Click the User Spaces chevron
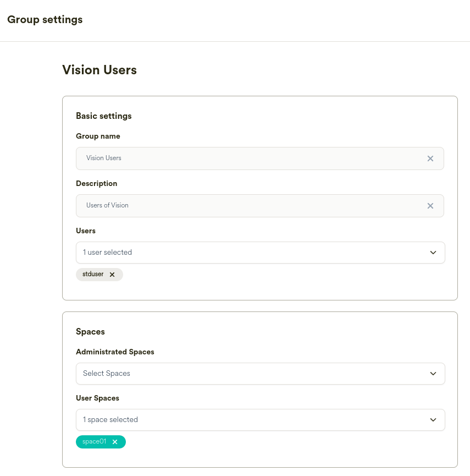470x476 pixels. [433, 419]
